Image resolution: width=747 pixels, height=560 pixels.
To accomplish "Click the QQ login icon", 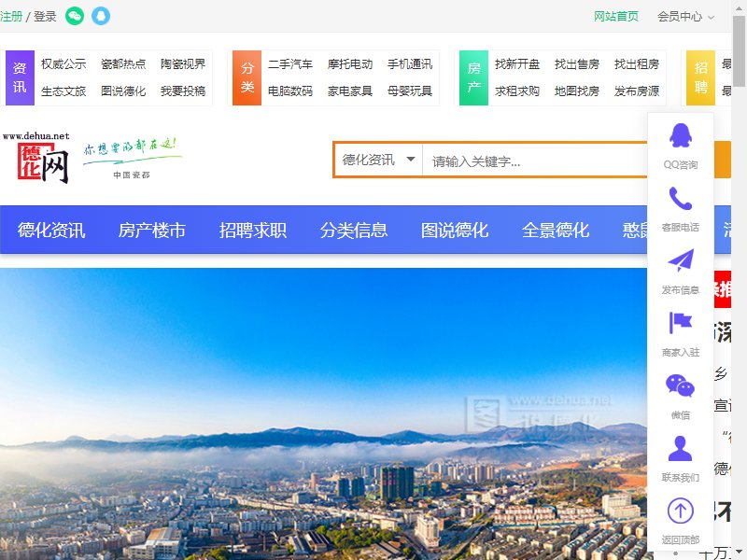I will click(101, 16).
